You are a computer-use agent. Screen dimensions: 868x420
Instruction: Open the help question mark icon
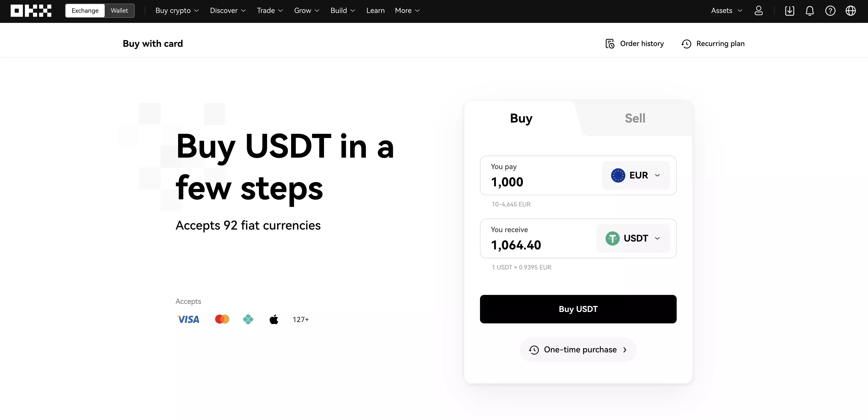830,11
